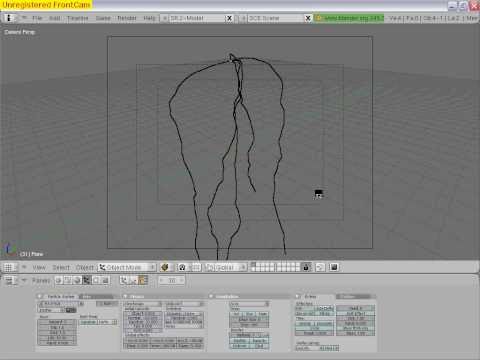The image size is (480, 360).
Task: Open the Object menu in 3D header
Action: pos(85,267)
